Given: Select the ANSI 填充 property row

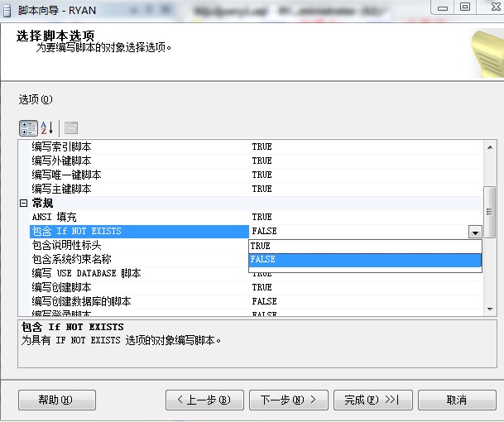Looking at the screenshot, I should (54, 217).
